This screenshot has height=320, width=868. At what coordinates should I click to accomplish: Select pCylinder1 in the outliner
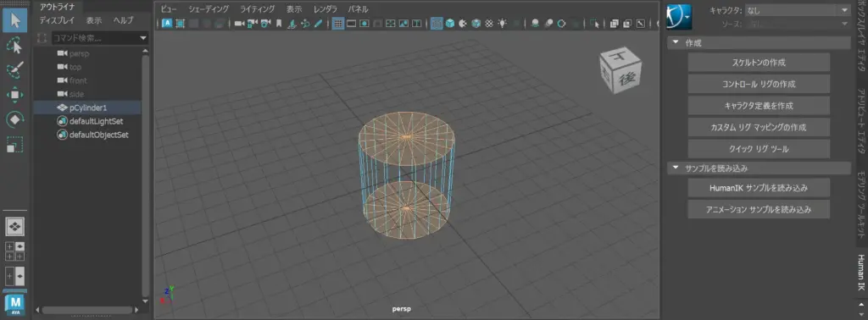(87, 108)
